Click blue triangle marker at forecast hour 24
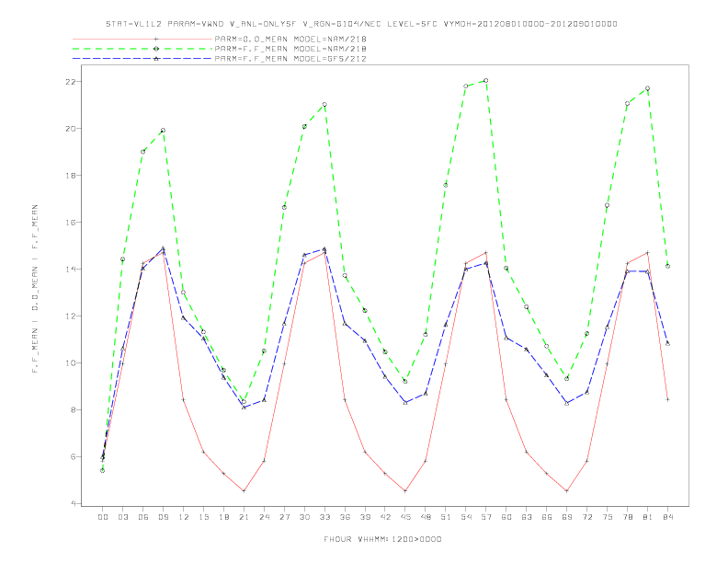 (264, 399)
